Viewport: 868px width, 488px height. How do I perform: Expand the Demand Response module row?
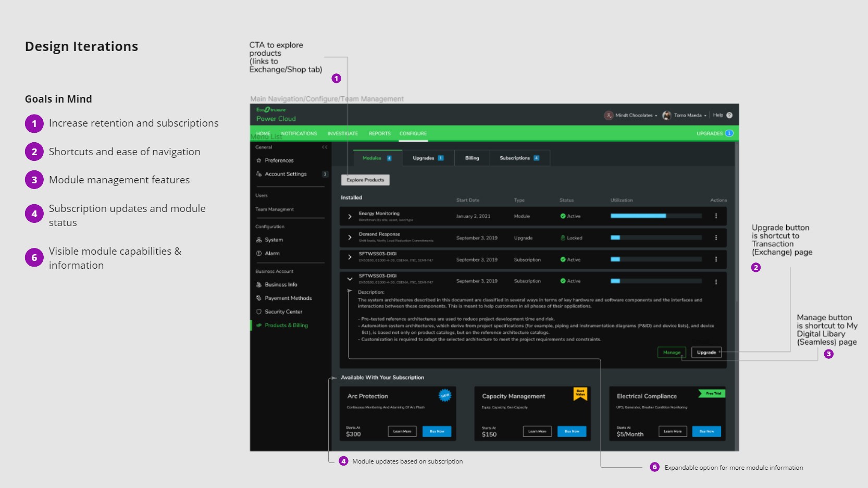(x=350, y=237)
